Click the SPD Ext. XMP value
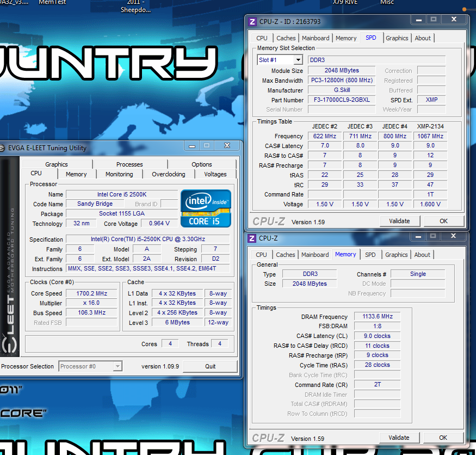This screenshot has width=476, height=455. tap(431, 100)
